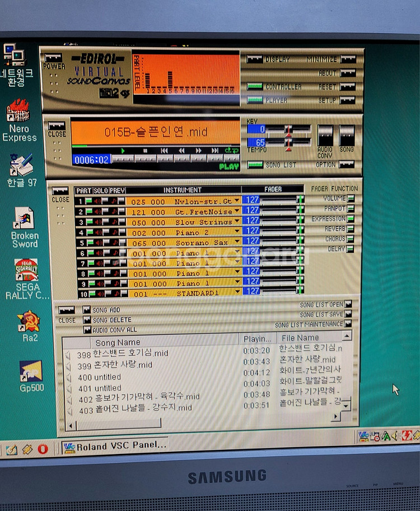Select REVERB fader function
Viewport: 420px width, 511px height.
click(x=351, y=229)
